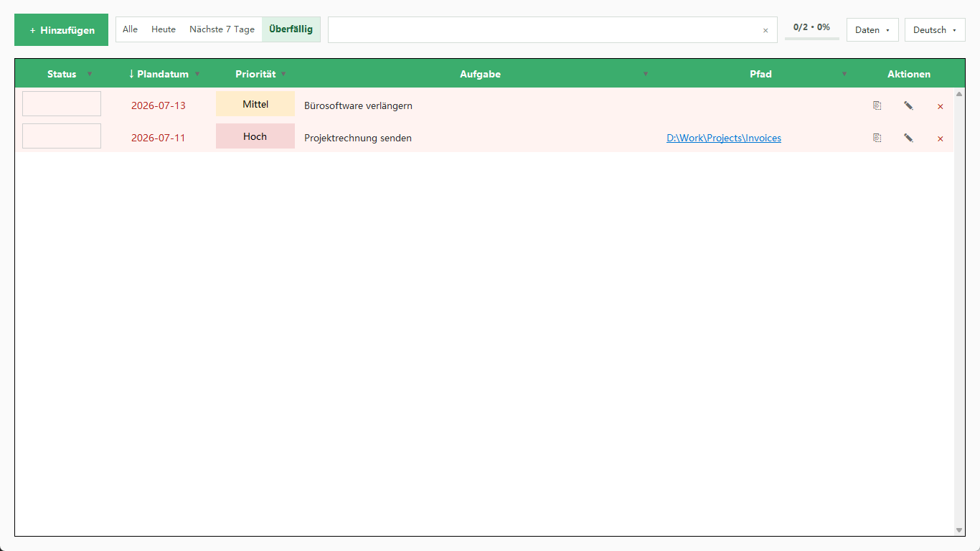Viewport: 980px width, 551px height.
Task: Toggle status of Bürosoftware verlängern task
Action: coord(62,103)
